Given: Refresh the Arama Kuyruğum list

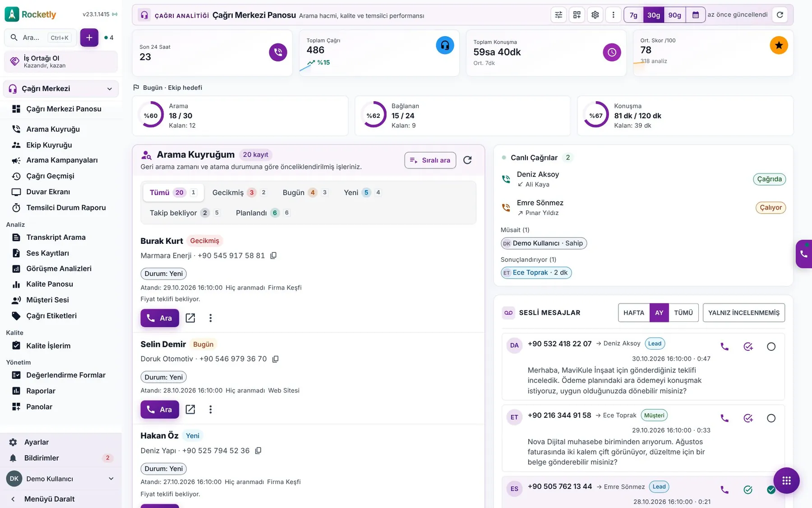Looking at the screenshot, I should pyautogui.click(x=467, y=160).
